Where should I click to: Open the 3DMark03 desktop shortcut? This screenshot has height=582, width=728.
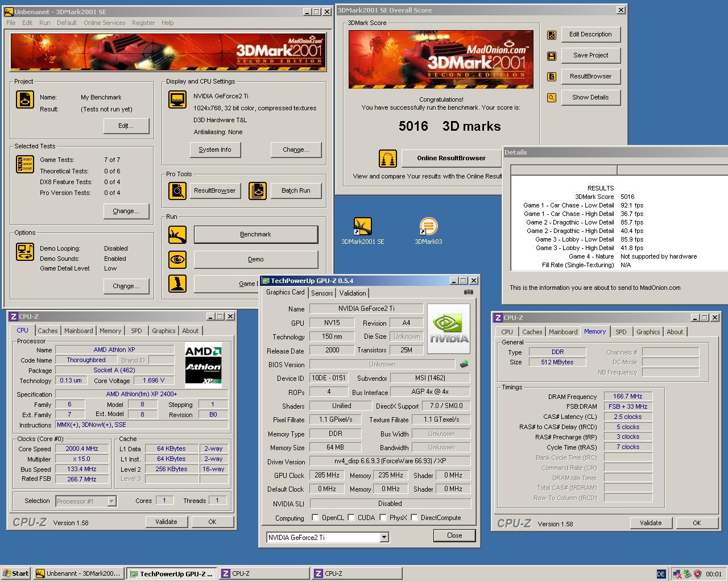[428, 231]
